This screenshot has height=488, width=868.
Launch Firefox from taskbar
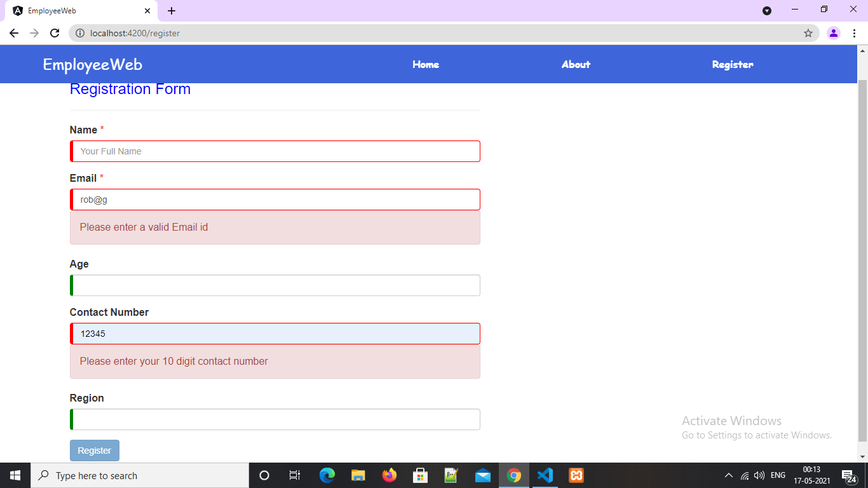tap(389, 475)
